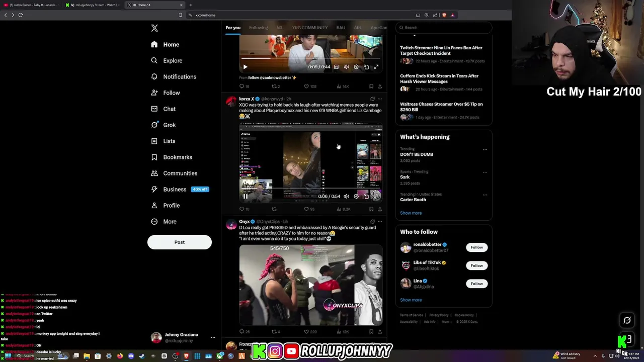
Task: Select the For you feed tab
Action: click(233, 28)
